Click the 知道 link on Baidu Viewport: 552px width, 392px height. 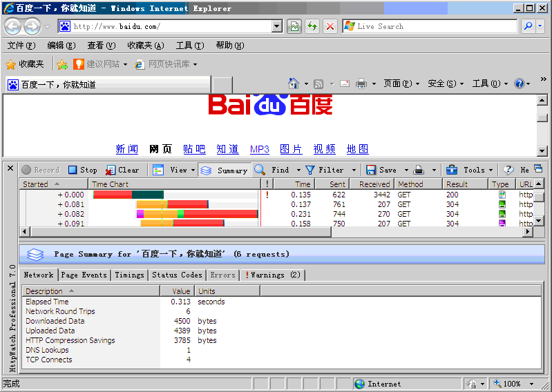[227, 149]
